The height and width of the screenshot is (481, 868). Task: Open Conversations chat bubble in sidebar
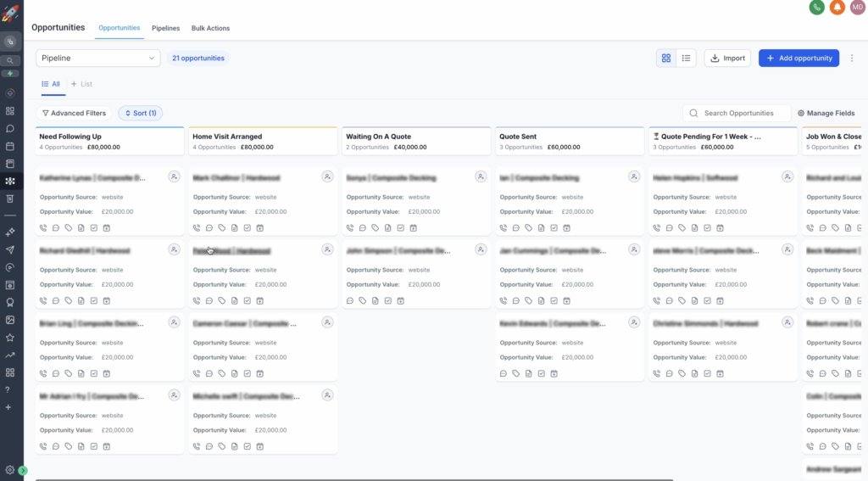10,129
